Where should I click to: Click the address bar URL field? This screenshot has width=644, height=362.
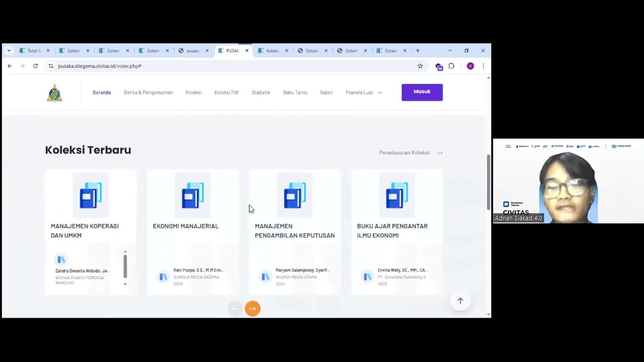(x=234, y=66)
